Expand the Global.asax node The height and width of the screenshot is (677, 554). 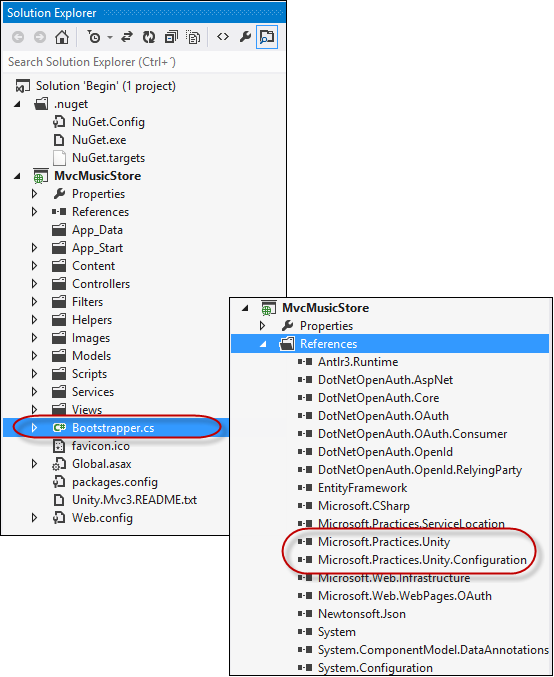pyautogui.click(x=35, y=464)
